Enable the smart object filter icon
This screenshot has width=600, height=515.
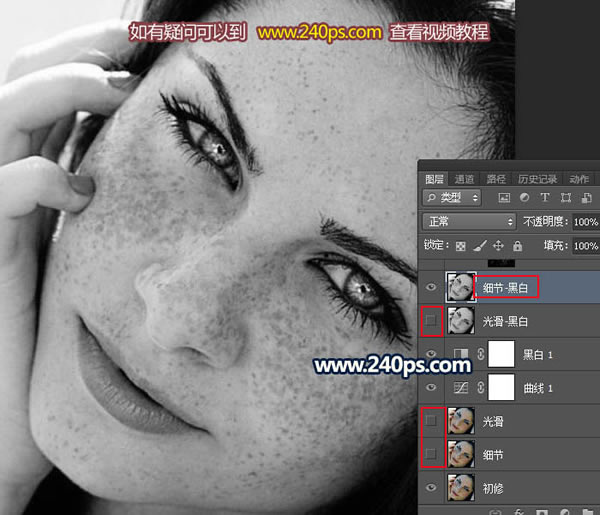click(x=586, y=197)
